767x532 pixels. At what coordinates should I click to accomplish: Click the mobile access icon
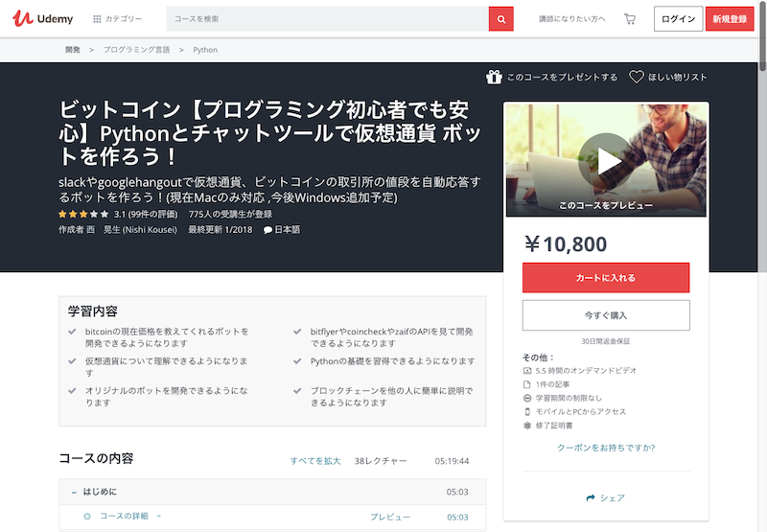click(x=527, y=412)
